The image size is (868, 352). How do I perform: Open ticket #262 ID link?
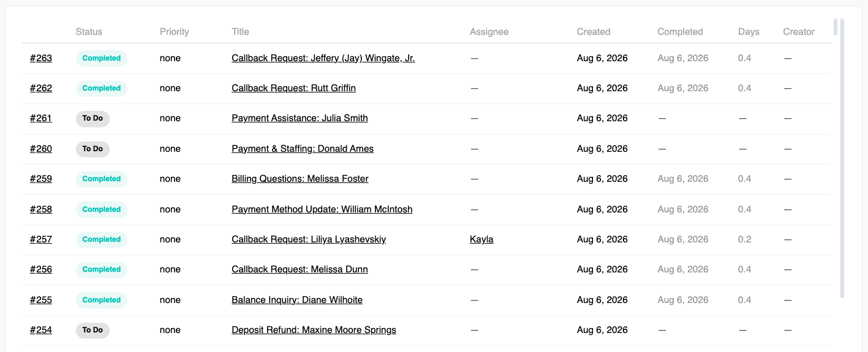click(41, 88)
